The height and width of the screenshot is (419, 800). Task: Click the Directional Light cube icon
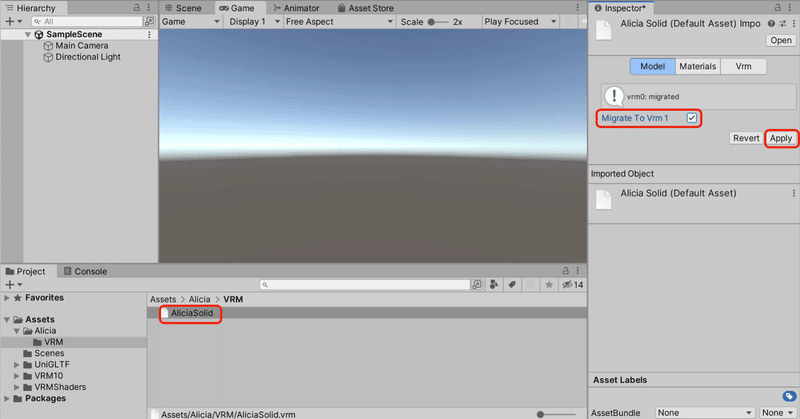(48, 57)
